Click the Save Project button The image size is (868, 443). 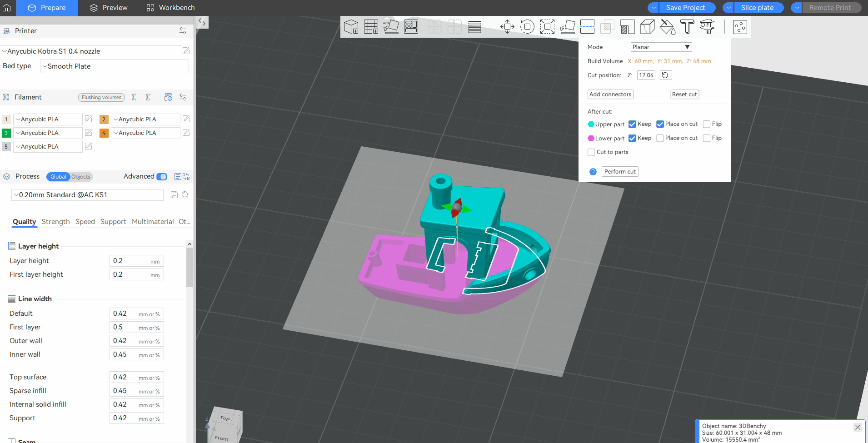click(x=687, y=8)
